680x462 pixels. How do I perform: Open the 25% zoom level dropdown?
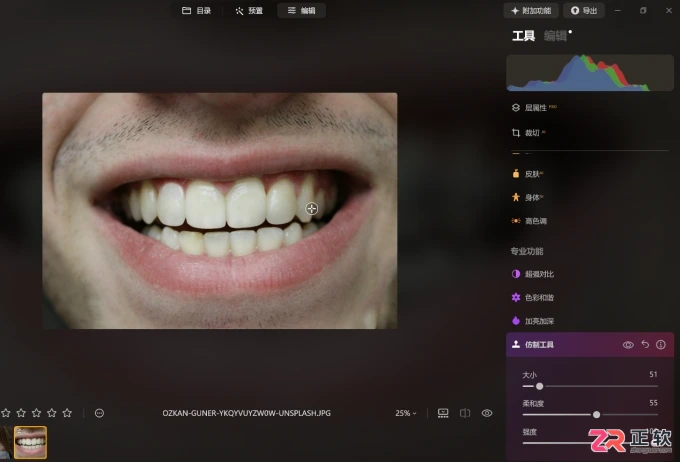coord(405,413)
